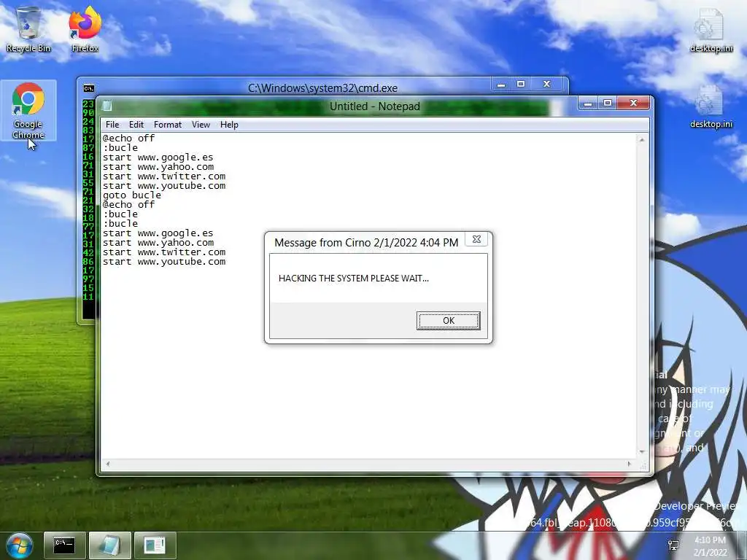This screenshot has width=747, height=560.
Task: Click the "goto bucle" line in Notepad
Action: tap(132, 195)
